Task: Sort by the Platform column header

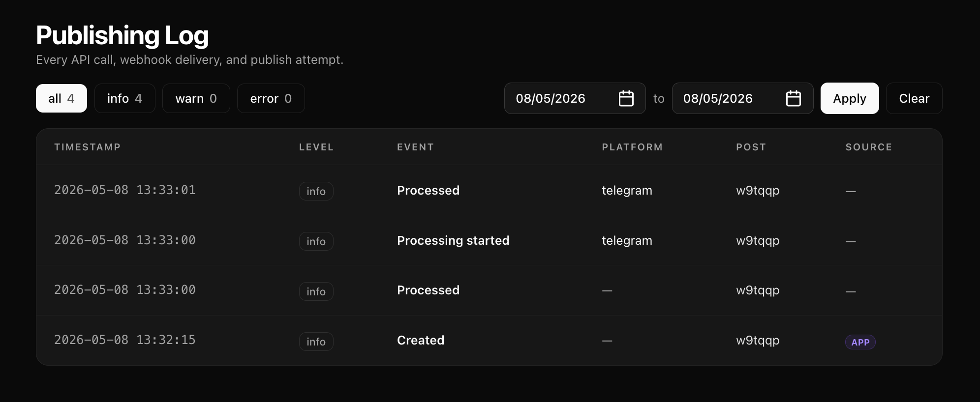Action: pyautogui.click(x=632, y=147)
